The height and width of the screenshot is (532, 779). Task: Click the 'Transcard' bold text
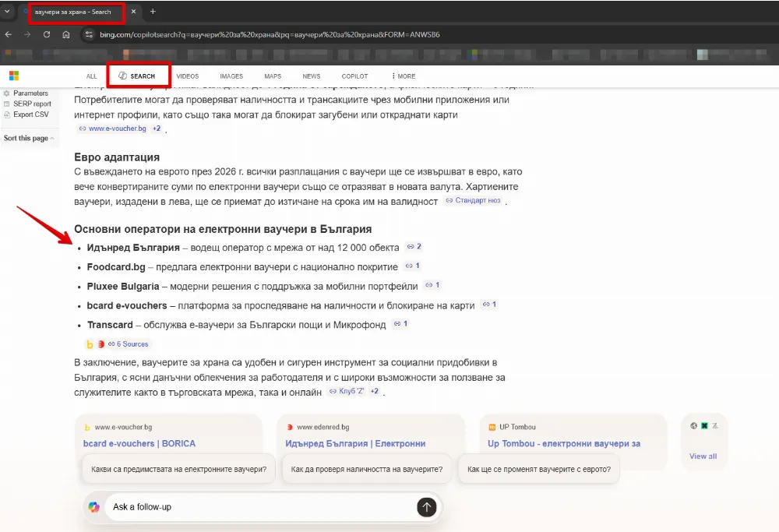[x=110, y=324]
